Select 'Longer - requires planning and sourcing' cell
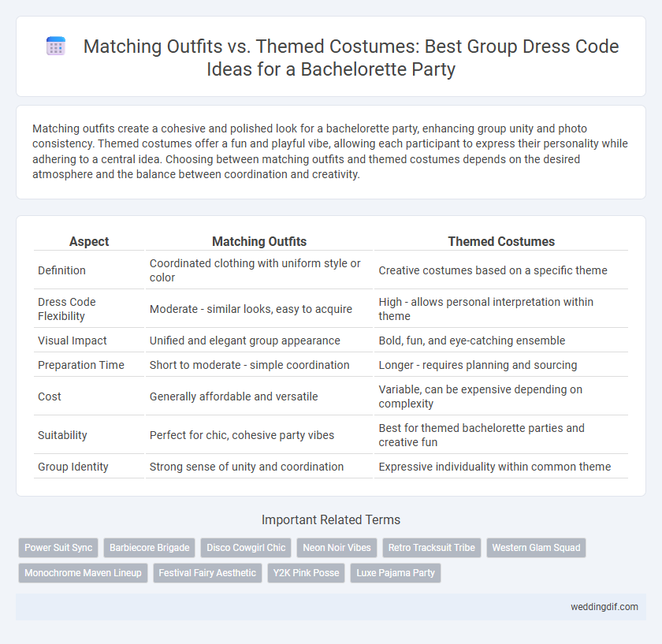Screen dimensions: 662x644 (x=501, y=365)
